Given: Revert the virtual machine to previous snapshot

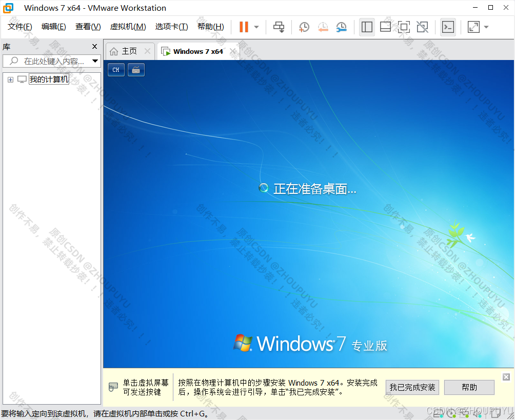Looking at the screenshot, I should (323, 27).
